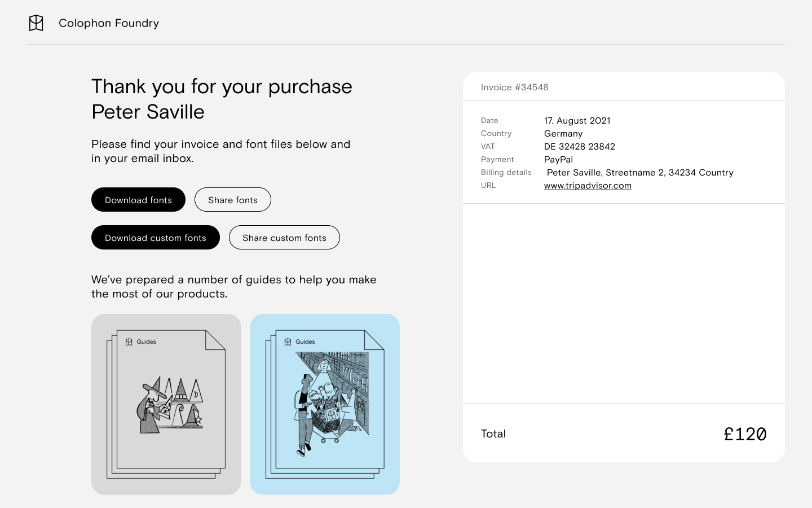The image size is (812, 508).
Task: Open the blue supermarket guides thumbnail
Action: [325, 404]
